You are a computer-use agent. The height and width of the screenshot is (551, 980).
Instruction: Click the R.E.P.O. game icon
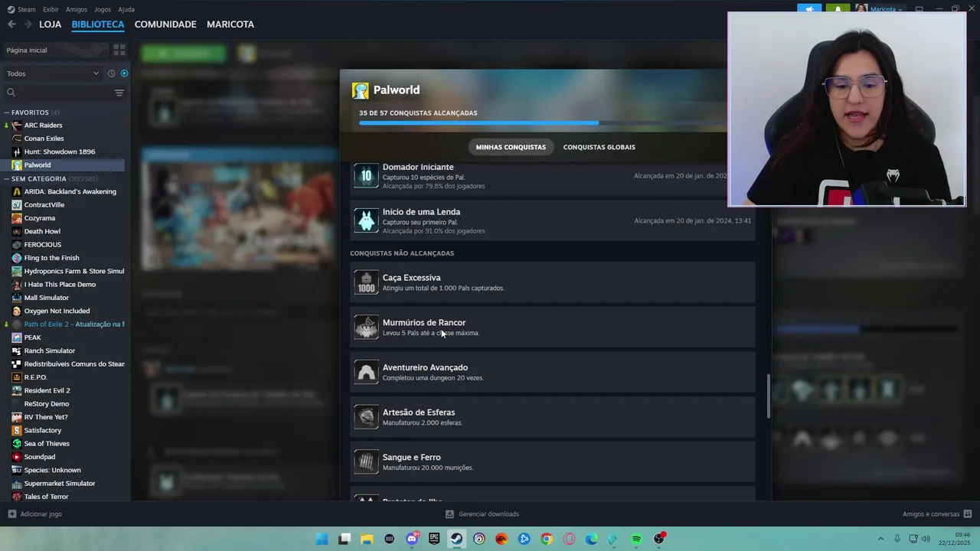pyautogui.click(x=17, y=377)
